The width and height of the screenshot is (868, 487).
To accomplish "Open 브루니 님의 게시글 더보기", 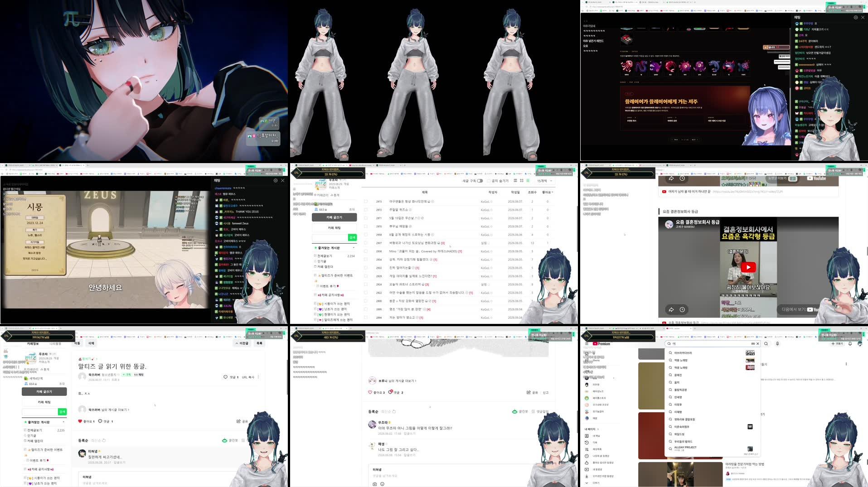I will (397, 381).
